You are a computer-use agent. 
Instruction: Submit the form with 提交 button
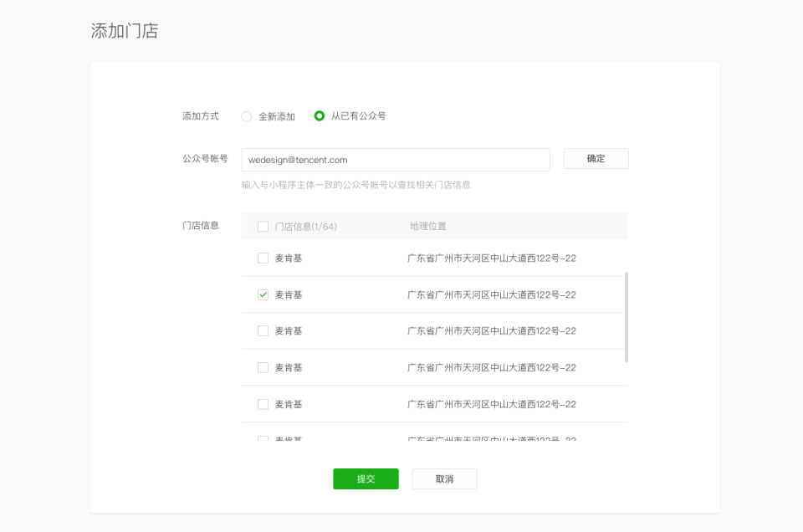point(366,478)
